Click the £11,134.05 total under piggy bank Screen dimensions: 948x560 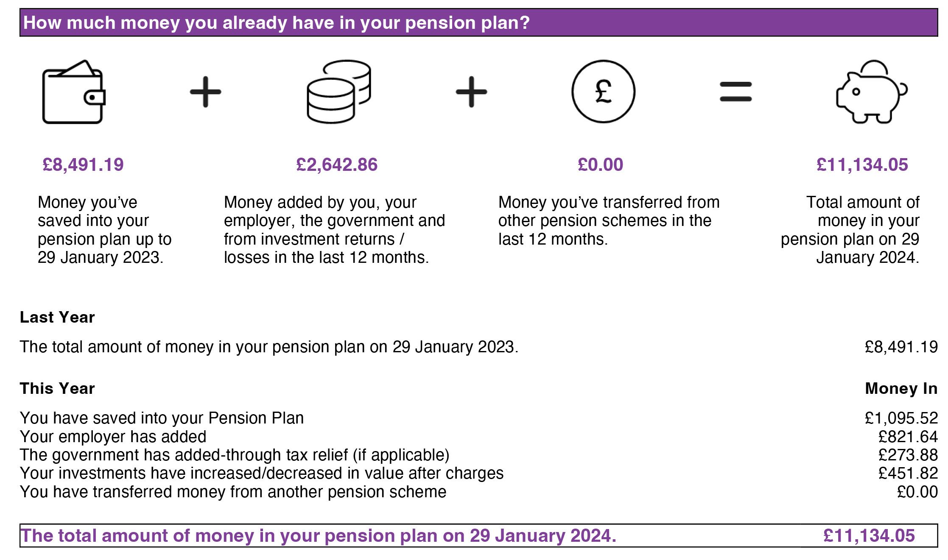point(862,164)
